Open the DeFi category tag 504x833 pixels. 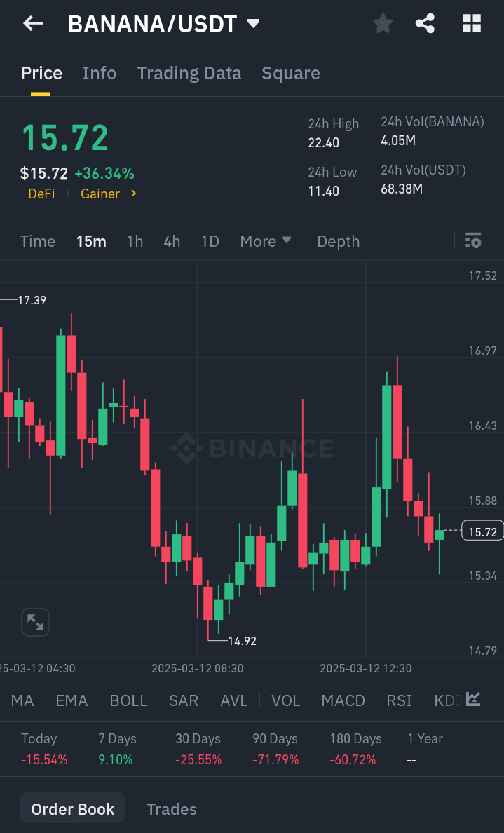[x=41, y=194]
